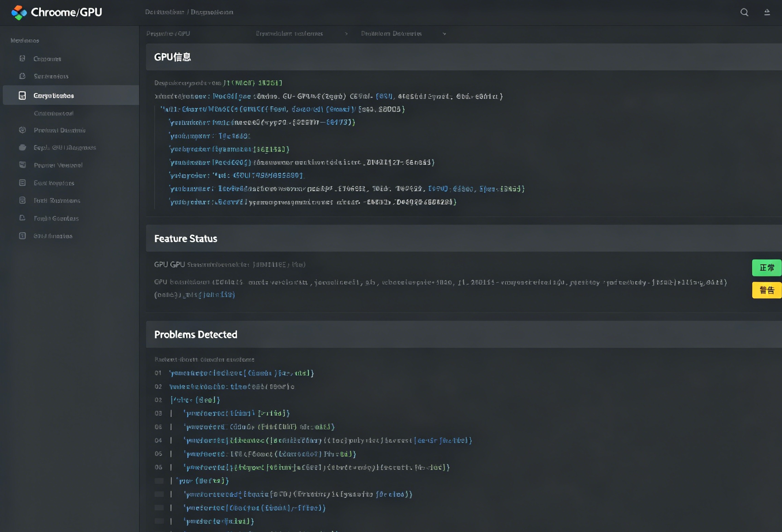Viewport: 782px width, 532px height.
Task: Open the user profile icon in header
Action: 767,12
